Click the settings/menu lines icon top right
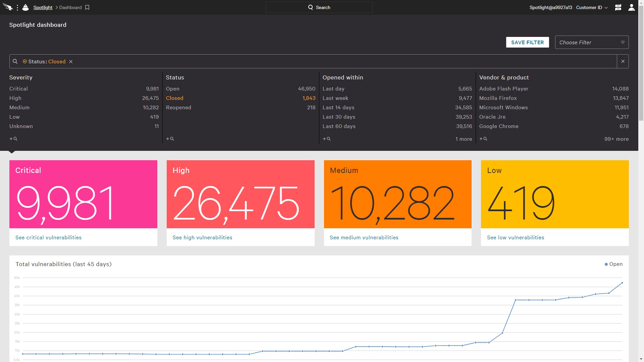This screenshot has width=644, height=362. coord(619,7)
